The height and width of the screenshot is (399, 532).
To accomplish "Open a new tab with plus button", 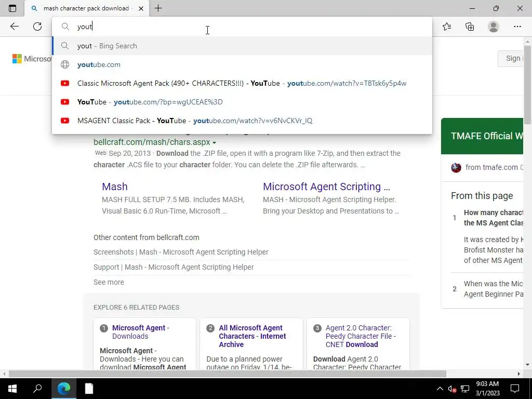I will [x=158, y=8].
